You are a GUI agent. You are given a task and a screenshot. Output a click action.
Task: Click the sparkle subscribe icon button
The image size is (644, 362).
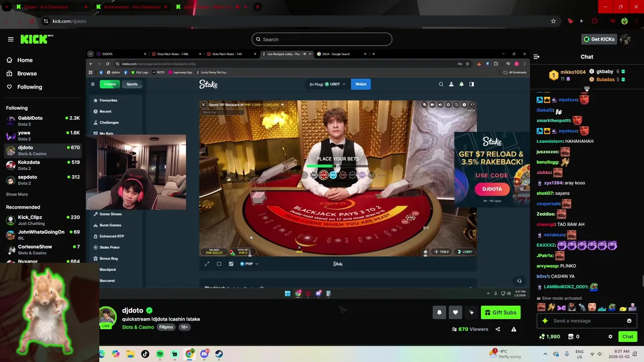(x=471, y=312)
